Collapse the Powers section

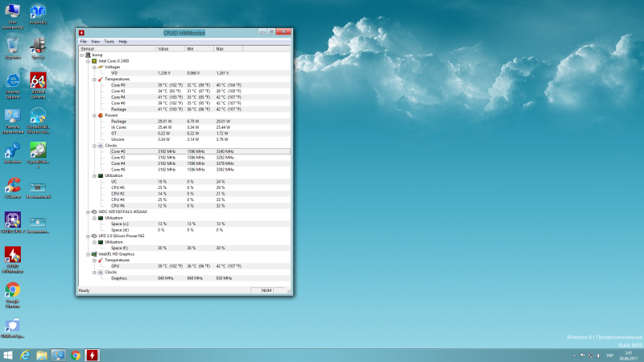(x=93, y=115)
